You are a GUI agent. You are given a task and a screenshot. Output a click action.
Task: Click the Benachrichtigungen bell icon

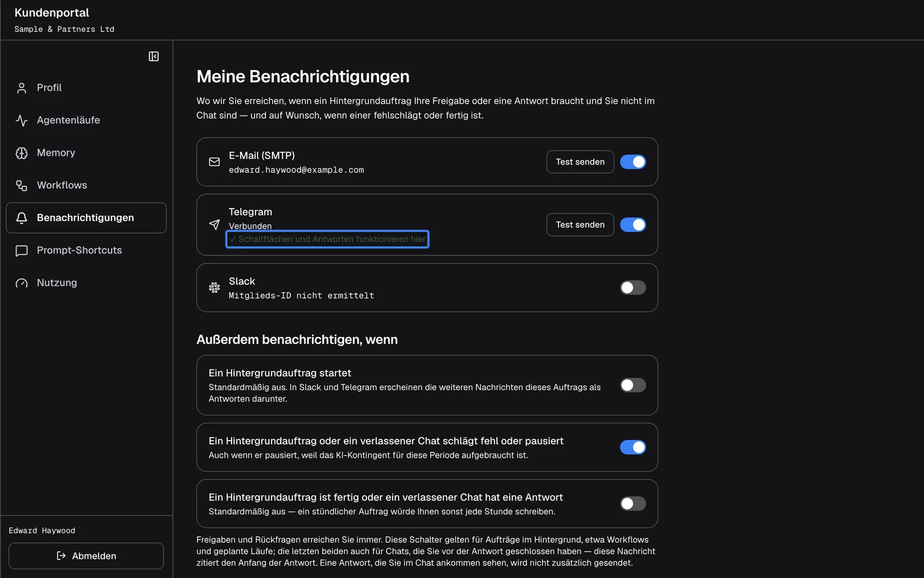(22, 218)
